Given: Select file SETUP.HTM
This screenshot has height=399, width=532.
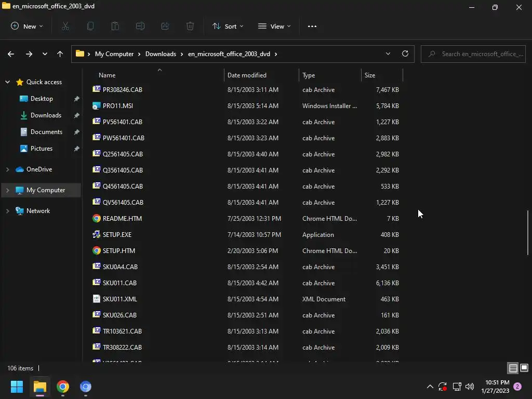Looking at the screenshot, I should 119,251.
